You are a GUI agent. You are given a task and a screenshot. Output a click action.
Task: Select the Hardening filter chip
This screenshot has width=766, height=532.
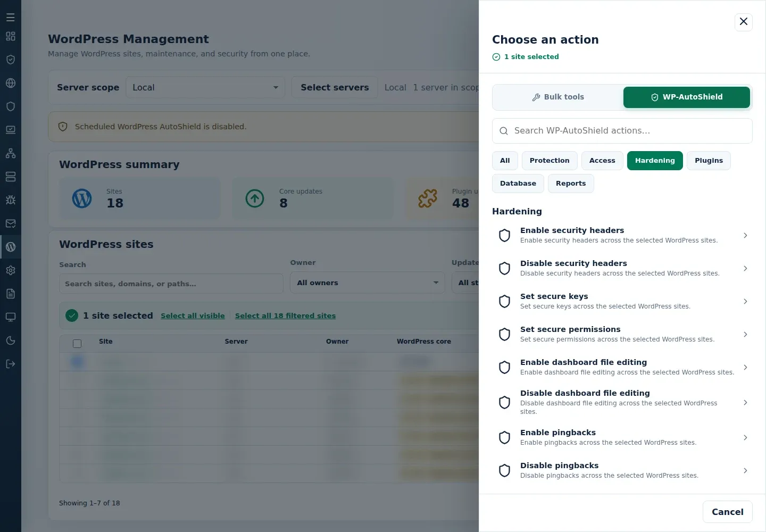pyautogui.click(x=655, y=161)
